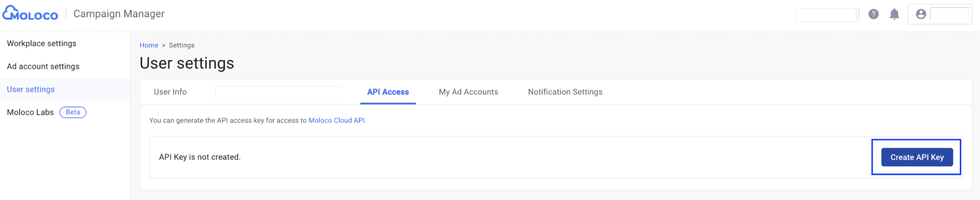Open the Moloco Cloud API link

tap(337, 120)
